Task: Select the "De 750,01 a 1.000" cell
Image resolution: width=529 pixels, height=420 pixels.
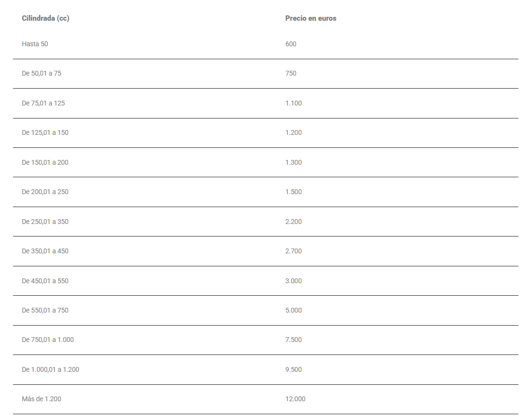Action: (x=48, y=340)
